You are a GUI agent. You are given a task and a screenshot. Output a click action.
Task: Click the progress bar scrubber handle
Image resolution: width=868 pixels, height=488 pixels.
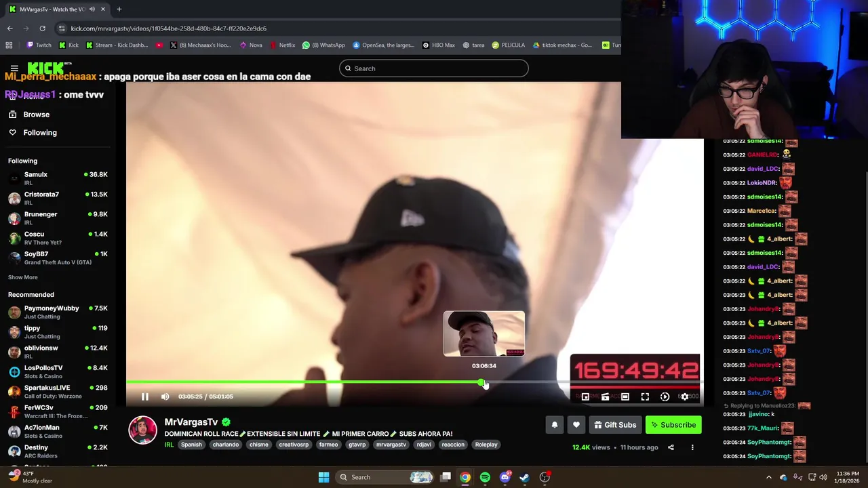click(481, 383)
